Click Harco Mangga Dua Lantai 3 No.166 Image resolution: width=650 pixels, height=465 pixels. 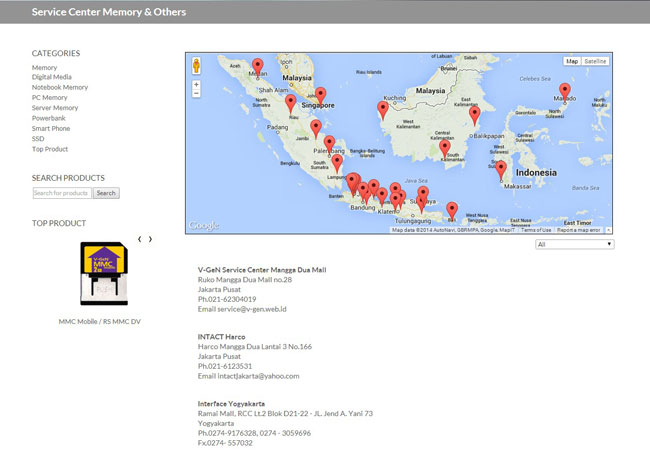255,347
